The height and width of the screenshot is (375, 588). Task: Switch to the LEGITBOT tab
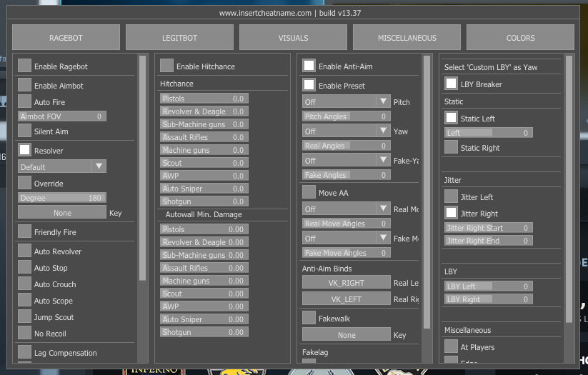pyautogui.click(x=180, y=38)
